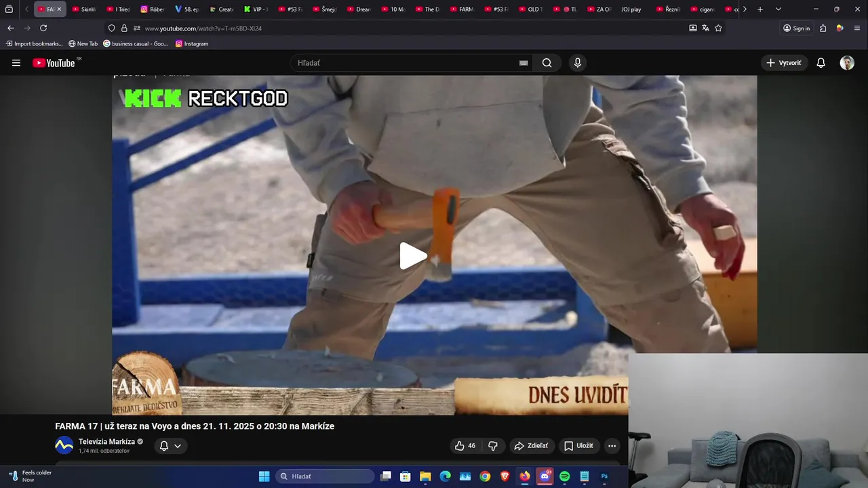Expand the channel notification bell dropdown
Image resolution: width=868 pixels, height=488 pixels.
coord(170,446)
